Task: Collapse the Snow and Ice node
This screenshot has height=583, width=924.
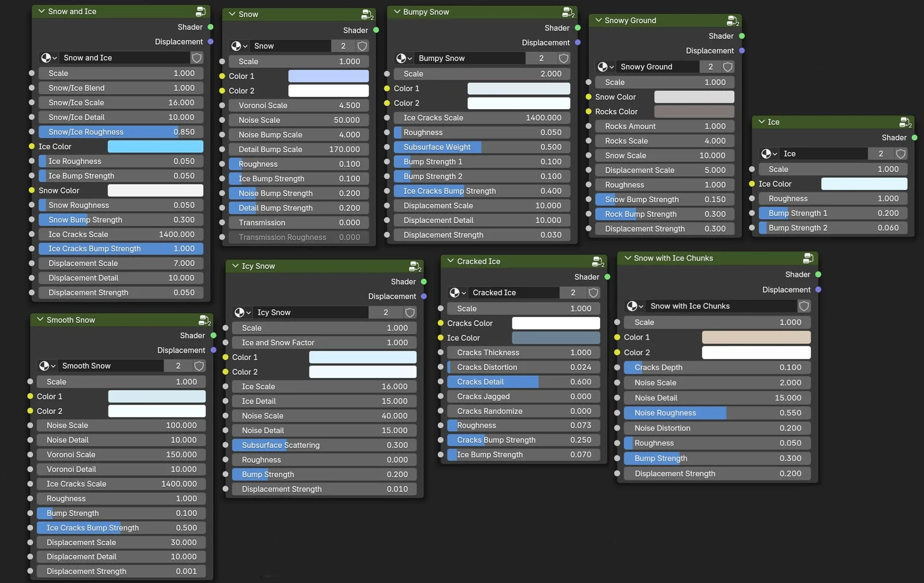Action: tap(40, 10)
